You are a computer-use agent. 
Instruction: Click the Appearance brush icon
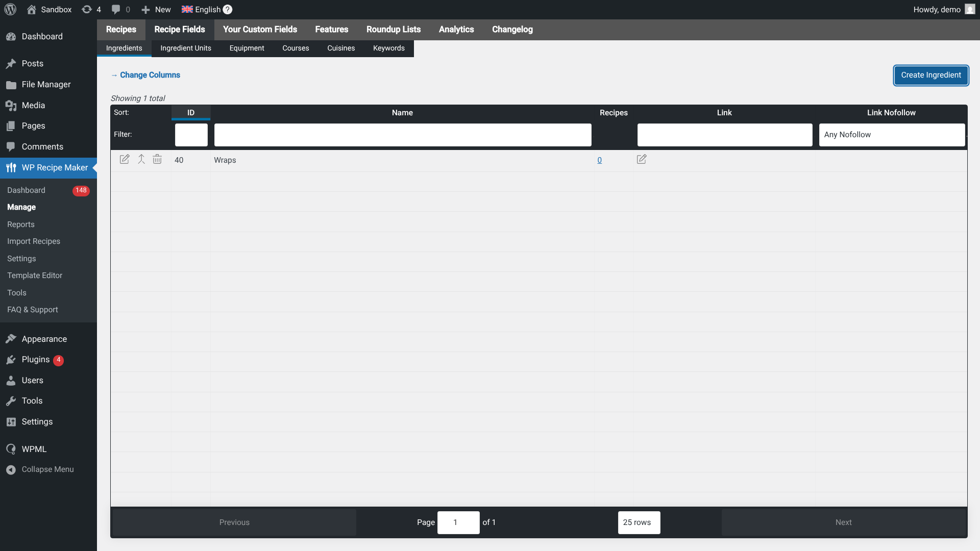click(11, 339)
